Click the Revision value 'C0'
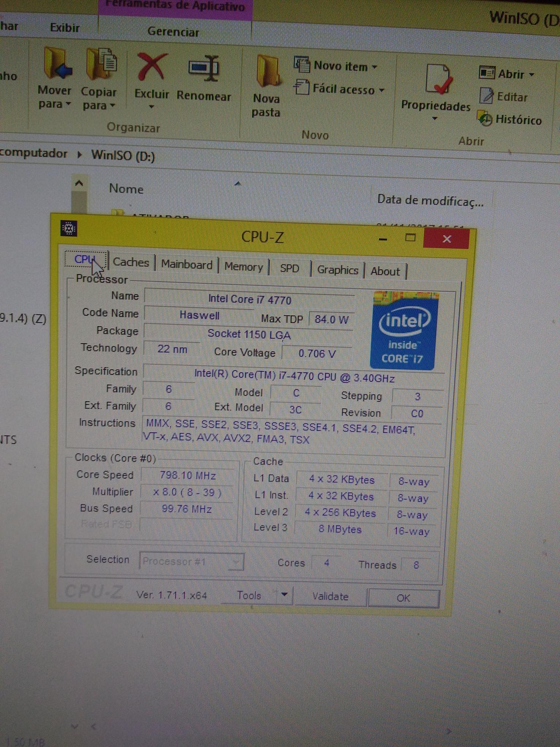 (417, 414)
